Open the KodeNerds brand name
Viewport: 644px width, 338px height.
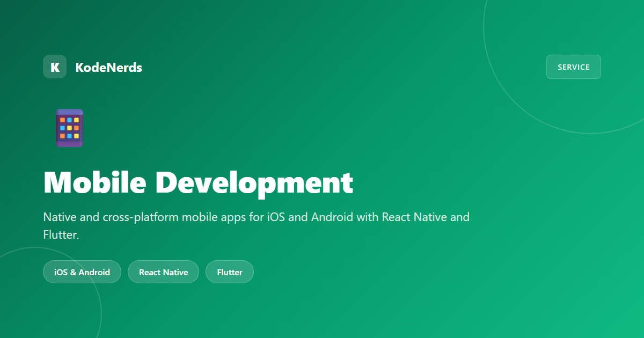click(109, 67)
